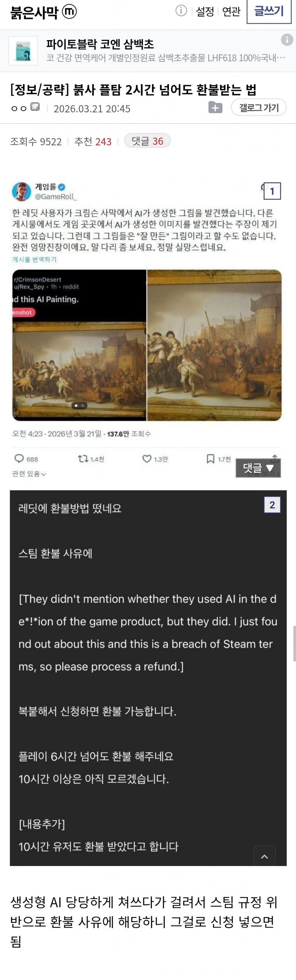This screenshot has height=980, width=296.
Task: Open the gallery info circle icon
Action: click(x=181, y=11)
